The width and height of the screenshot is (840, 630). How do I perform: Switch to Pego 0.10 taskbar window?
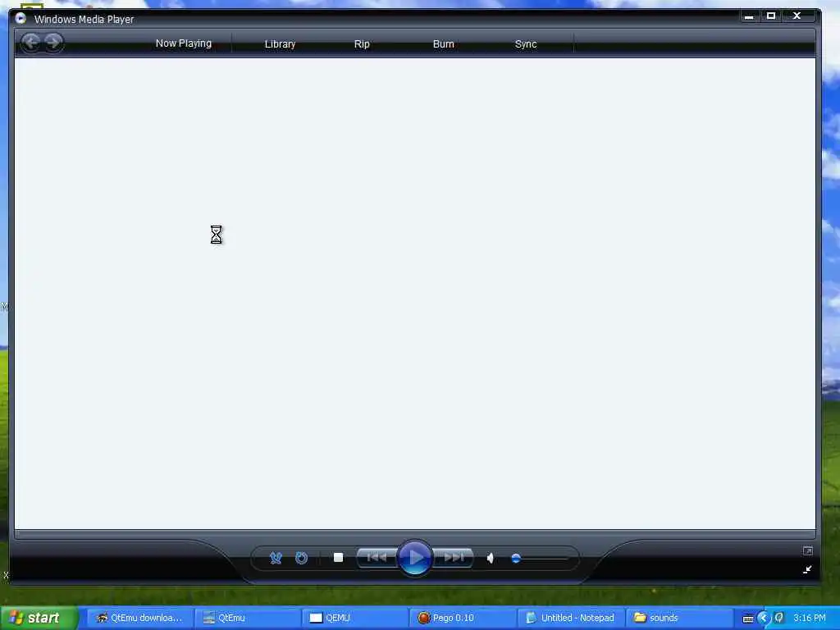pyautogui.click(x=463, y=618)
